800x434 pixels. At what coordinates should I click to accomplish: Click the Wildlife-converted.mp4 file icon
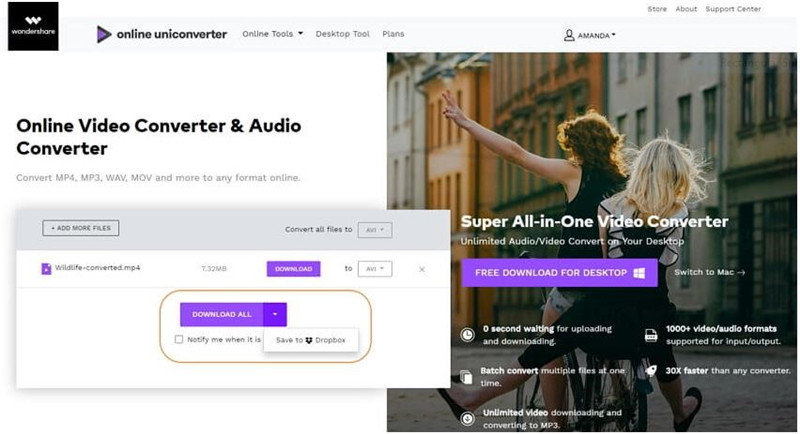coord(46,268)
